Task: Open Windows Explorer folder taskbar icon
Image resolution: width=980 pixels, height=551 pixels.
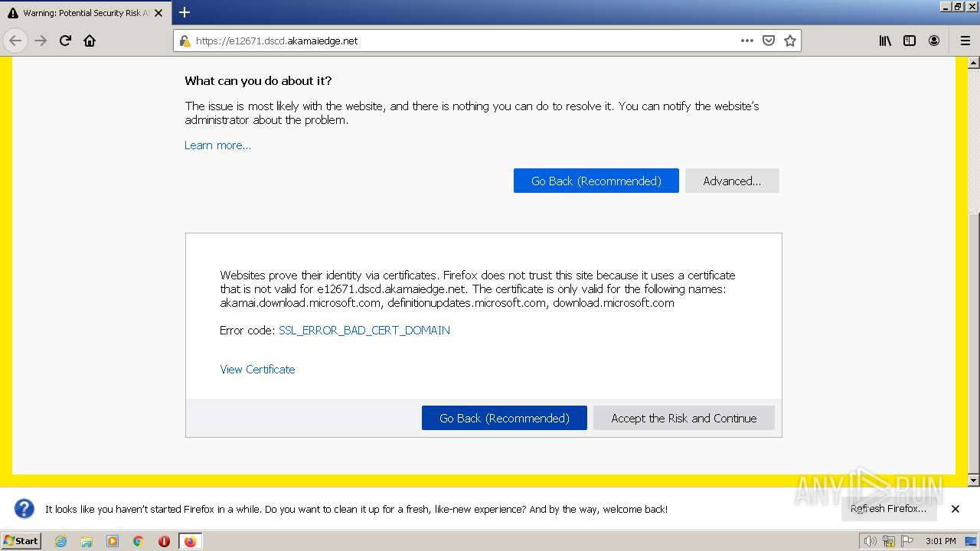Action: pyautogui.click(x=87, y=541)
